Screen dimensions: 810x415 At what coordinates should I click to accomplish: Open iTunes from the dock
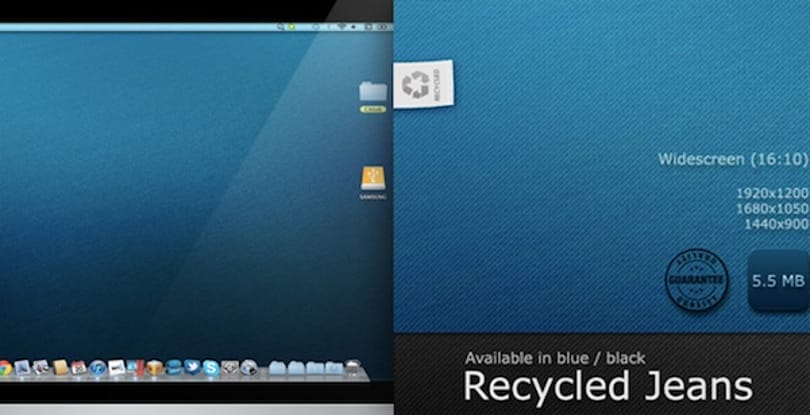98,368
